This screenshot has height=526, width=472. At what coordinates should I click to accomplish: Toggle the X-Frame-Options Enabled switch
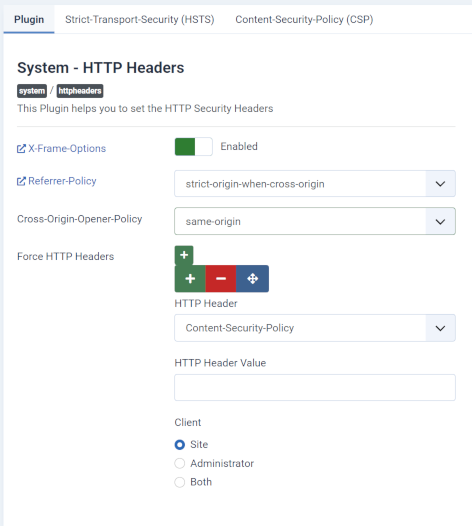[x=194, y=147]
